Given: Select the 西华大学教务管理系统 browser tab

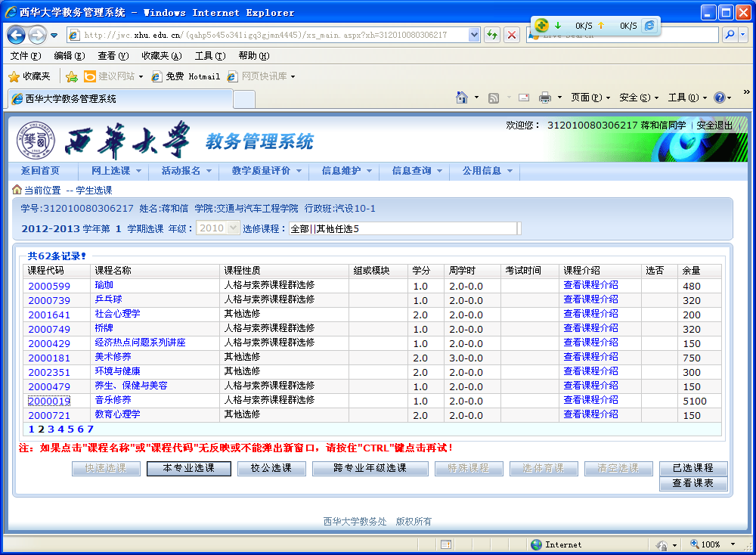Looking at the screenshot, I should [x=119, y=99].
